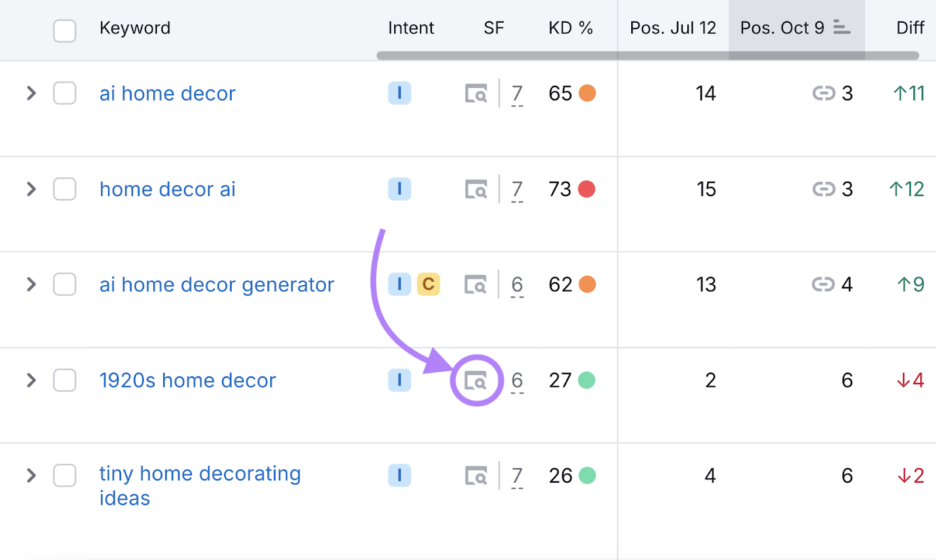
Task: Check the select-all checkbox in the header
Action: (64, 31)
